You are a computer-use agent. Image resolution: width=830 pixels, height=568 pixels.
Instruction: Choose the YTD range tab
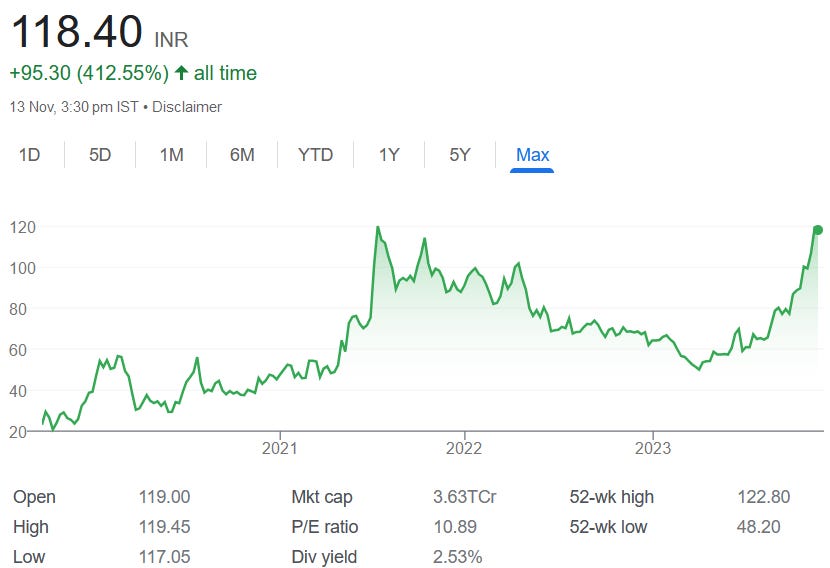point(315,155)
